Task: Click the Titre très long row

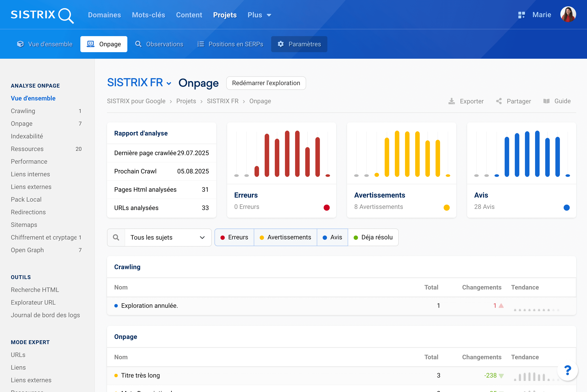Action: pos(341,376)
